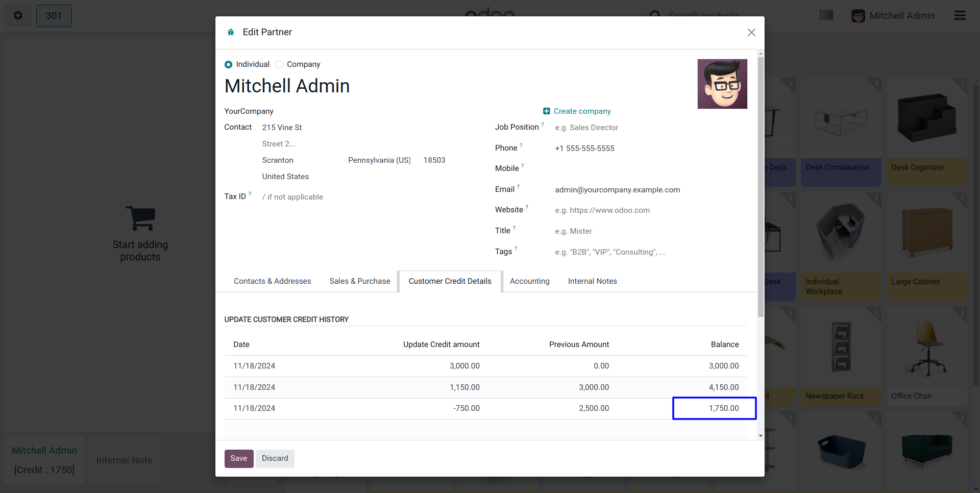Click the Discard button
This screenshot has height=493, width=980.
[x=275, y=458]
